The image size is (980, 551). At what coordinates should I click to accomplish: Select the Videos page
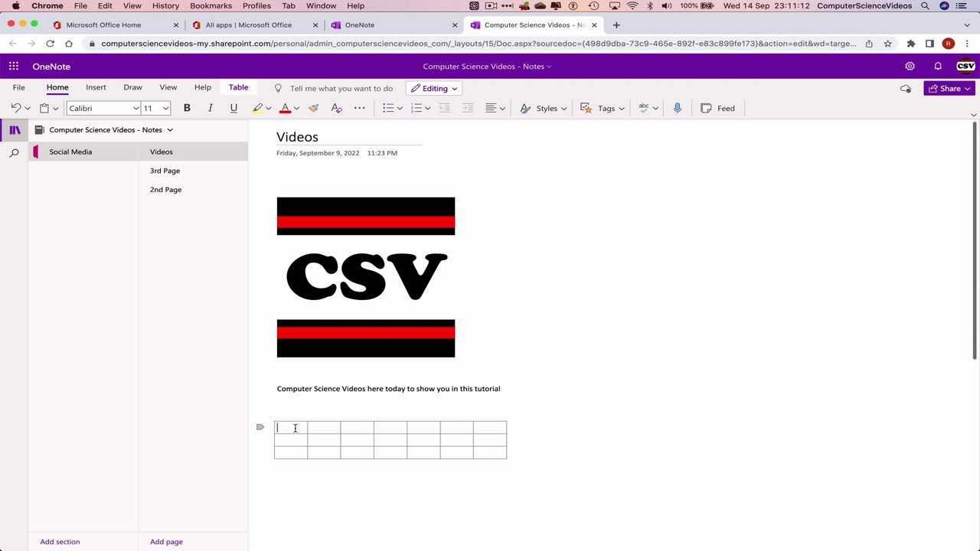point(193,152)
